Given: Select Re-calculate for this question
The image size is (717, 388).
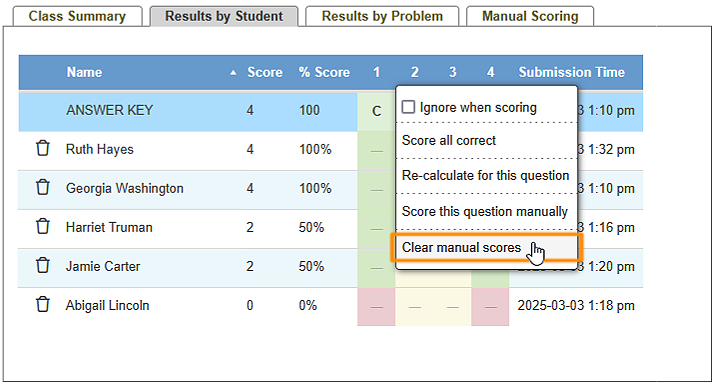Looking at the screenshot, I should [x=487, y=175].
